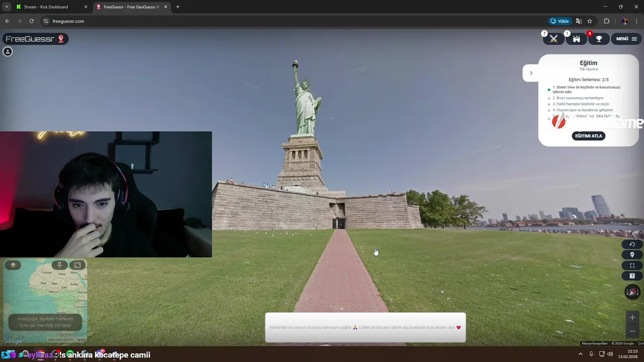
Task: Open the browser extensions puzzle icon
Action: coord(606,21)
